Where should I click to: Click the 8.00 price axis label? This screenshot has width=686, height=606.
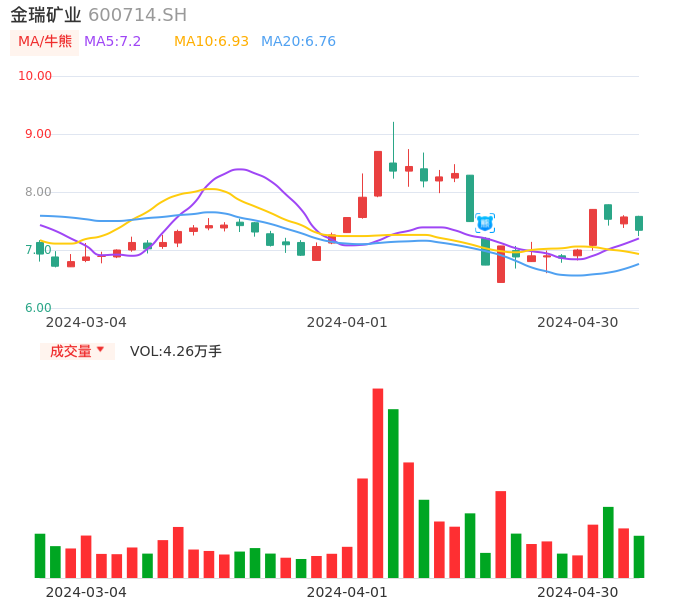click(38, 192)
